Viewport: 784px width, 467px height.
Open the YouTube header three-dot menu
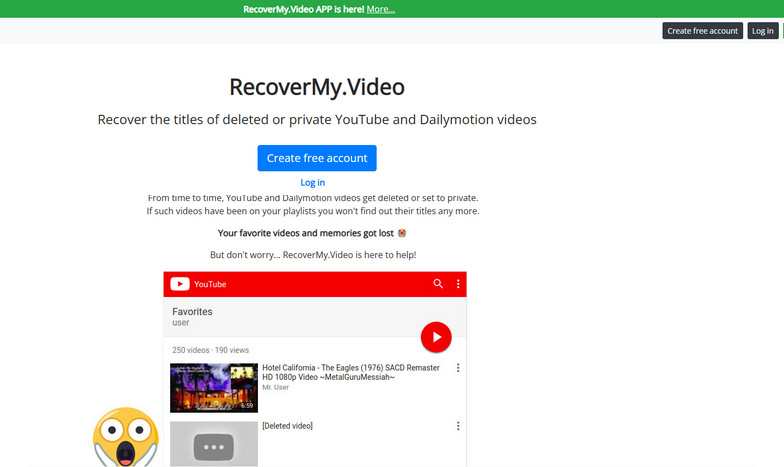[x=458, y=284]
